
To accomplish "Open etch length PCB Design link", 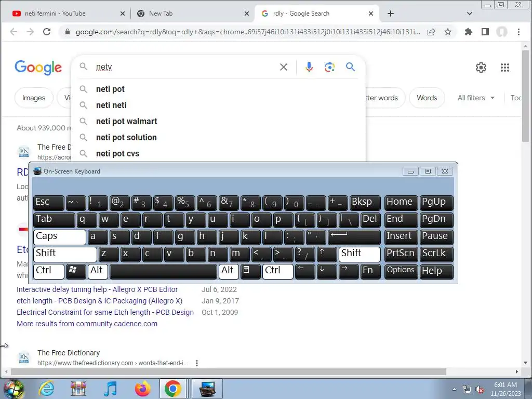I will pos(99,301).
